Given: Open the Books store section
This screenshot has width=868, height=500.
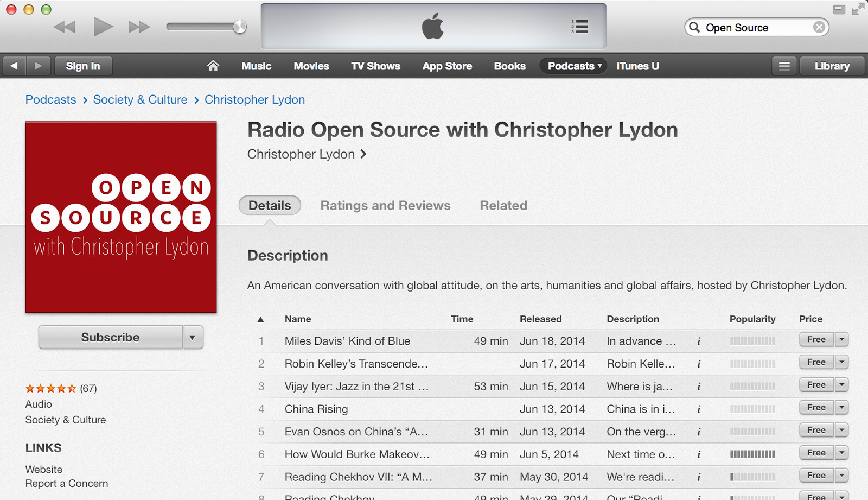Looking at the screenshot, I should (x=509, y=66).
